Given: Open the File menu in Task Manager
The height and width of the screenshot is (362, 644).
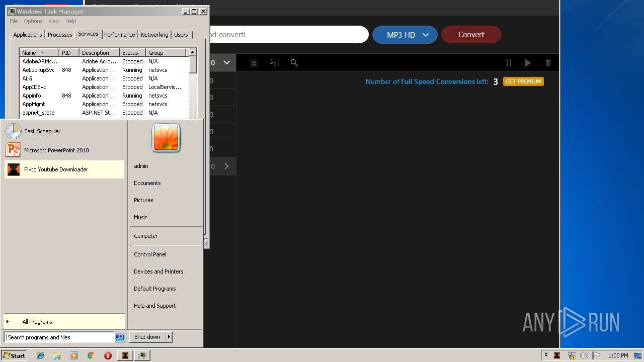Looking at the screenshot, I should (x=14, y=21).
